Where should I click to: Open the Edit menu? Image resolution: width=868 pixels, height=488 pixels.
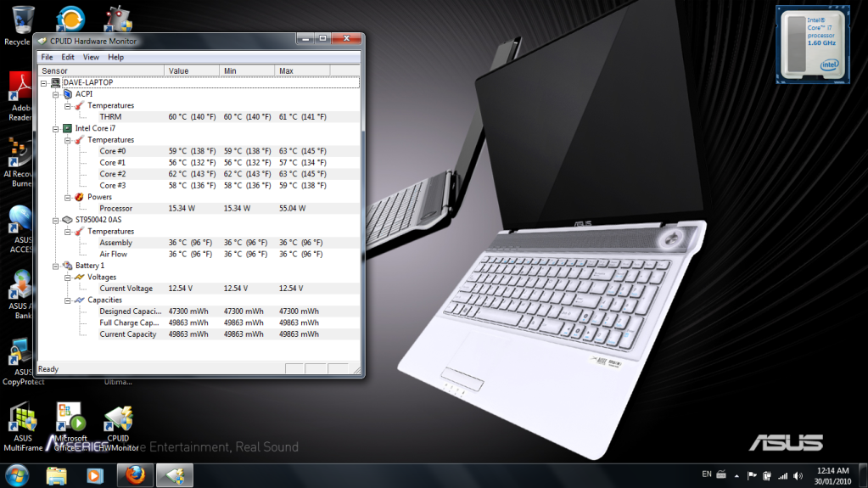coord(68,57)
